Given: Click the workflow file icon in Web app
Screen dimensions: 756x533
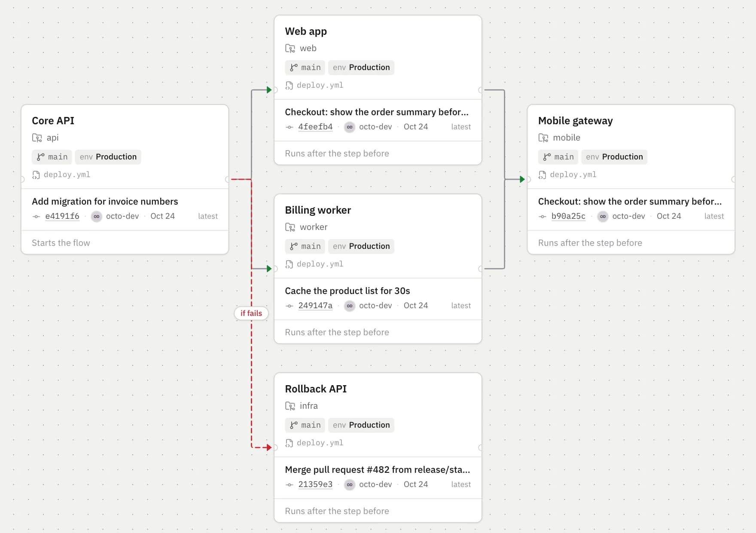Looking at the screenshot, I should click(289, 86).
